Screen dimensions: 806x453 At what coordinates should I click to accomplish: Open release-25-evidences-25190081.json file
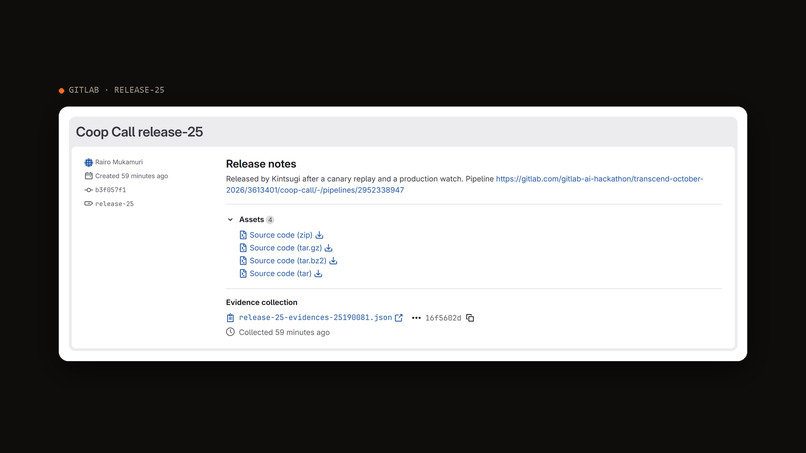316,318
